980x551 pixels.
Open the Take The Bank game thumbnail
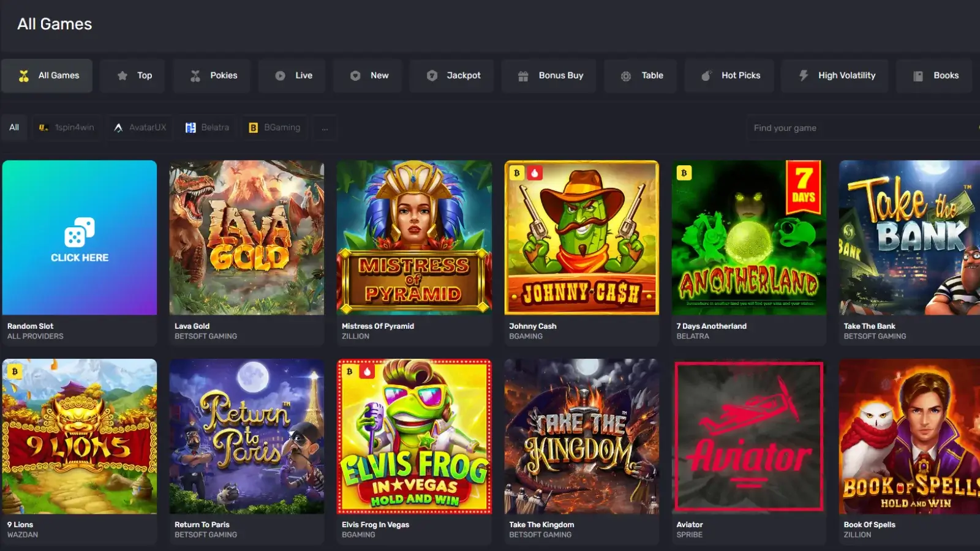click(x=910, y=238)
